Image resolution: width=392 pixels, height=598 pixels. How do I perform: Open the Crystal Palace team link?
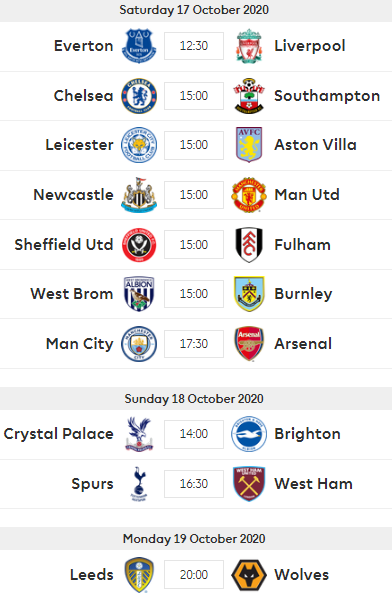(x=59, y=434)
